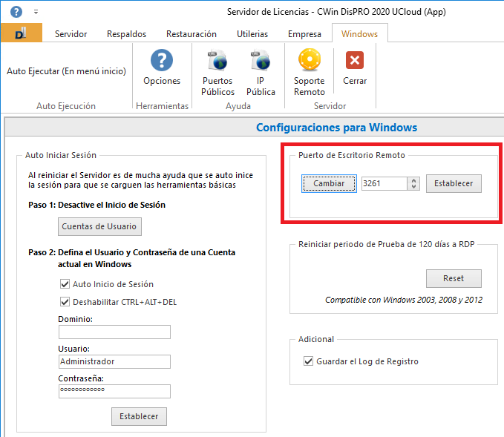The height and width of the screenshot is (437, 504).
Task: Open the quick access toolbar dropdown arrow
Action: pos(36,12)
